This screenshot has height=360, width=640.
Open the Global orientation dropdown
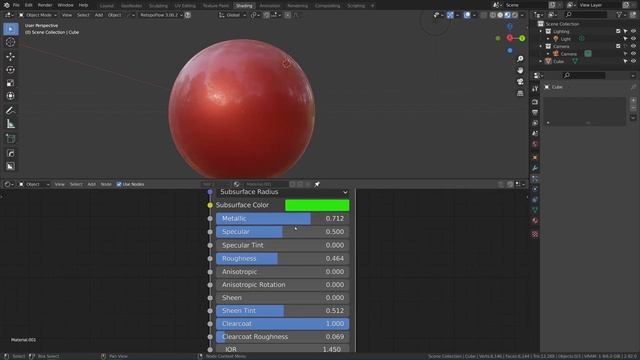tap(232, 15)
